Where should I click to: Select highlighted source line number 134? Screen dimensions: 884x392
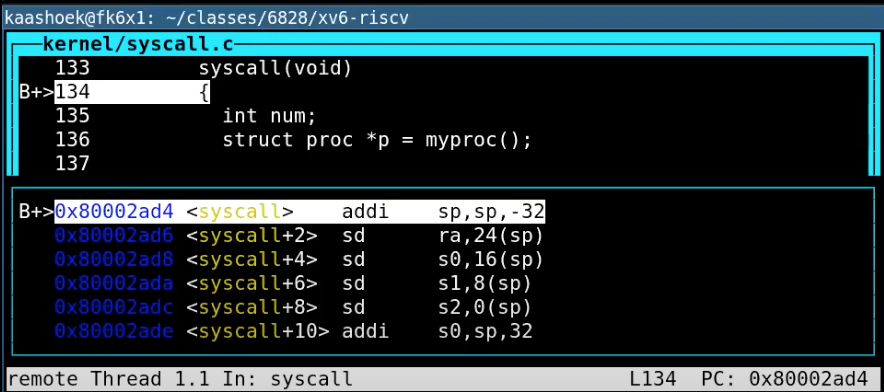(x=72, y=92)
